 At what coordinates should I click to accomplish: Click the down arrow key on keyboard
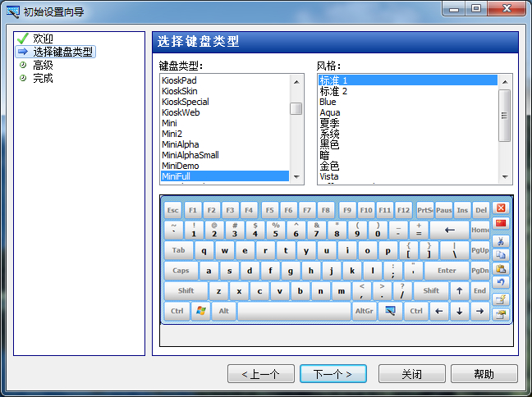pyautogui.click(x=460, y=311)
